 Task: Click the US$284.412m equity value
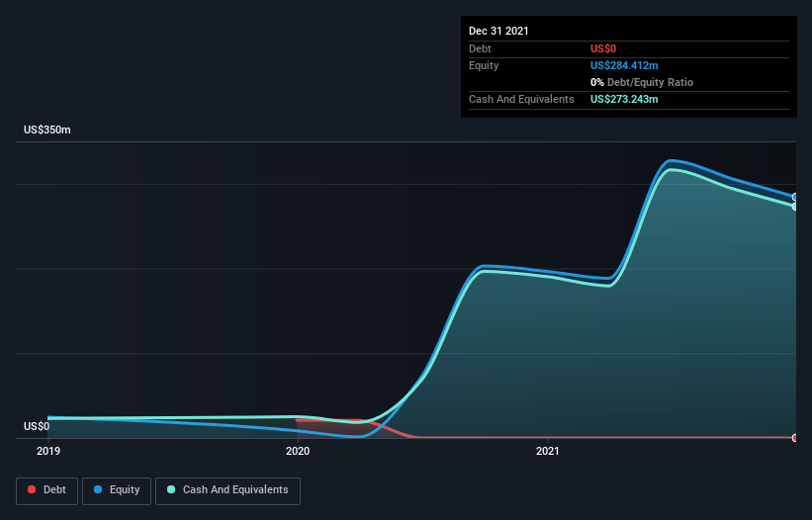624,65
